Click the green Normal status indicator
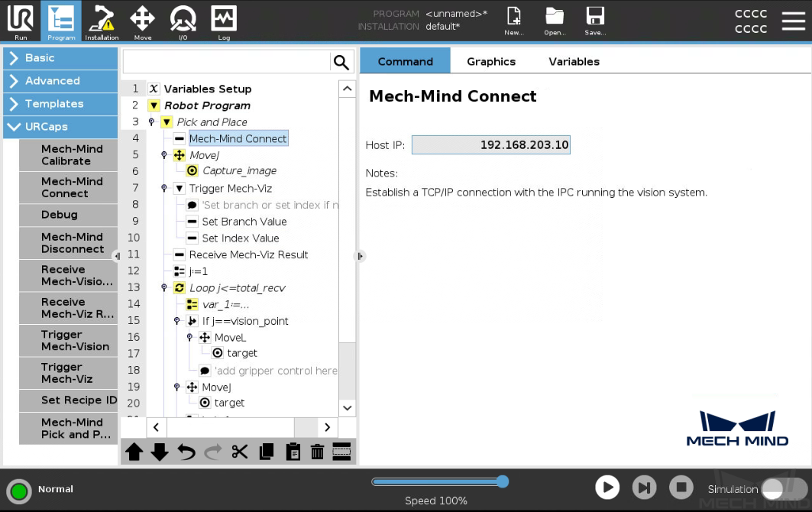Viewport: 812px width, 512px height. point(19,491)
